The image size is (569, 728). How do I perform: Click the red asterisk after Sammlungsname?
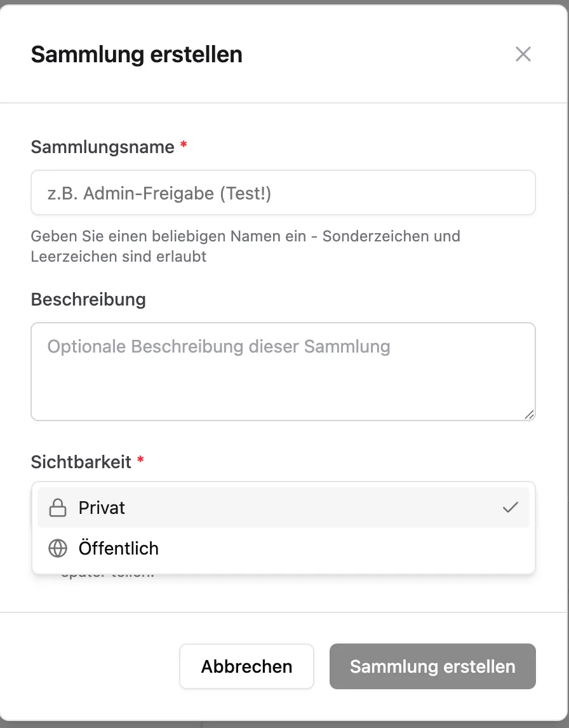point(184,146)
